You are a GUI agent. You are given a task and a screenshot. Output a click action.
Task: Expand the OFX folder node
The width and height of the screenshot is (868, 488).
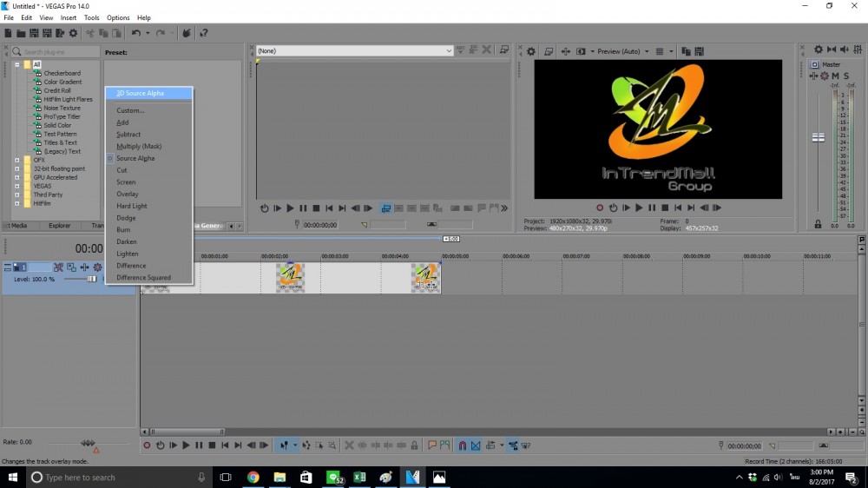click(x=17, y=160)
